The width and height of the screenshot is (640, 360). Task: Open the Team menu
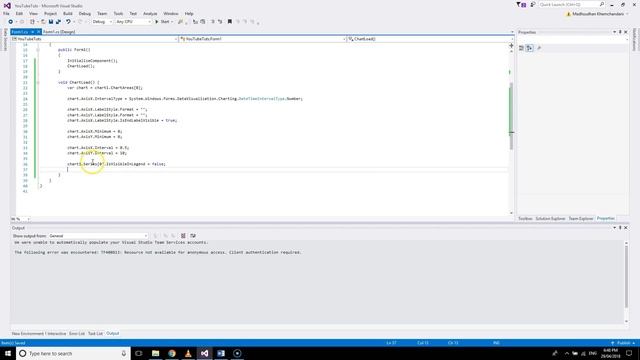(102, 13)
